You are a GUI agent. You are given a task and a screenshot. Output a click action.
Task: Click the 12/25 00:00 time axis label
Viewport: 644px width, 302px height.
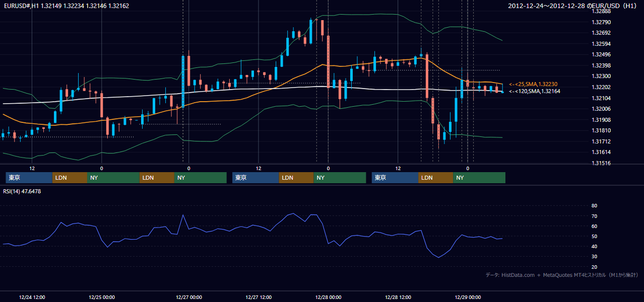point(101,297)
